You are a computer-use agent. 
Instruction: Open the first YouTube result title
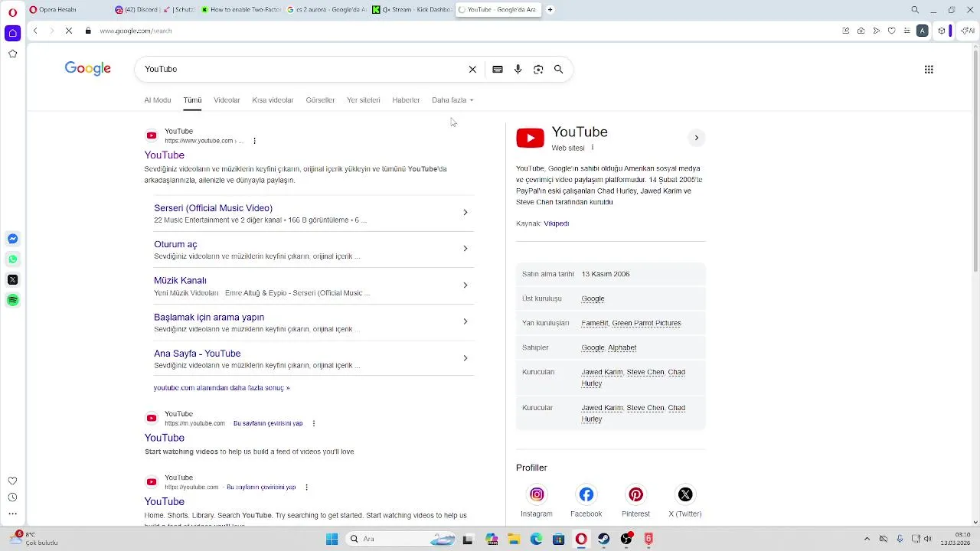click(x=165, y=155)
